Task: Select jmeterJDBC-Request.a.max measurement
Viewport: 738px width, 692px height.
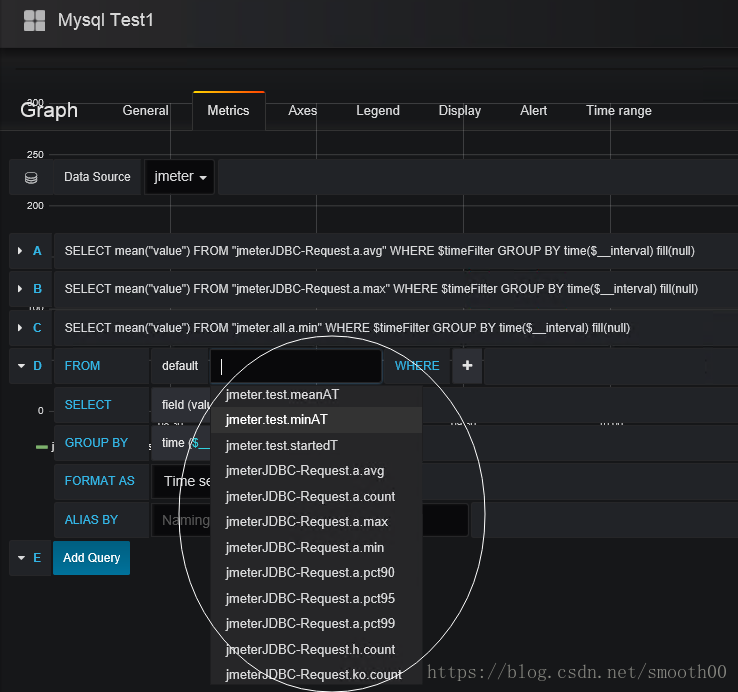Action: tap(316, 522)
